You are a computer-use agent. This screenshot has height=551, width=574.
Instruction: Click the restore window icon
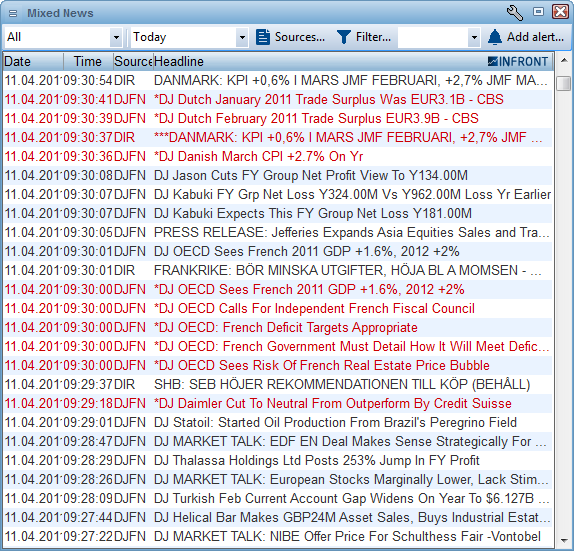tap(538, 12)
